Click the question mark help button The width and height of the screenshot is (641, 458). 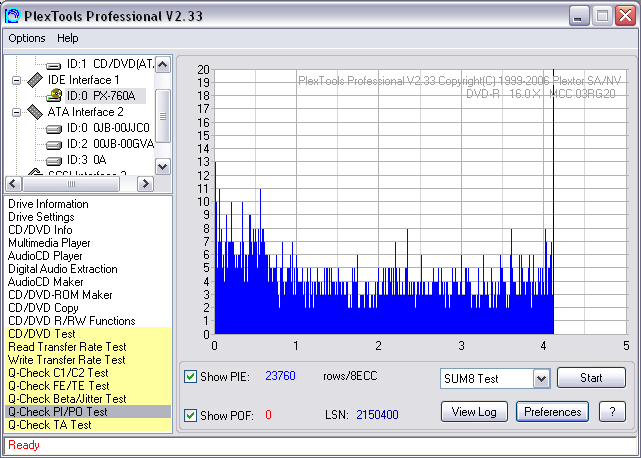tap(612, 412)
